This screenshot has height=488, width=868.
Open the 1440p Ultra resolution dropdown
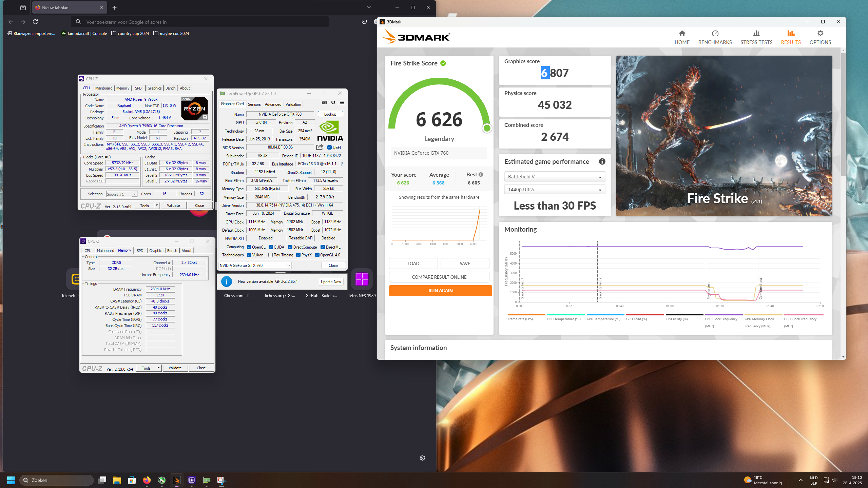pos(555,190)
